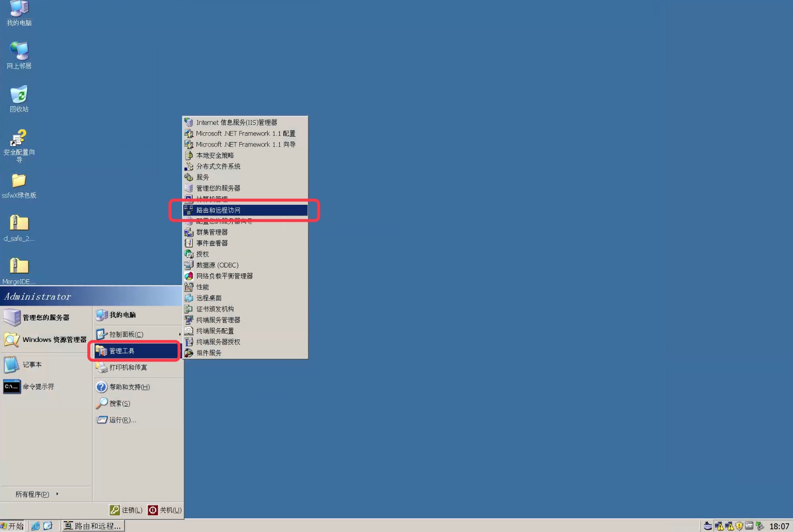This screenshot has width=793, height=532.
Task: Open 终端服务器授权 menu entry
Action: [x=245, y=342]
